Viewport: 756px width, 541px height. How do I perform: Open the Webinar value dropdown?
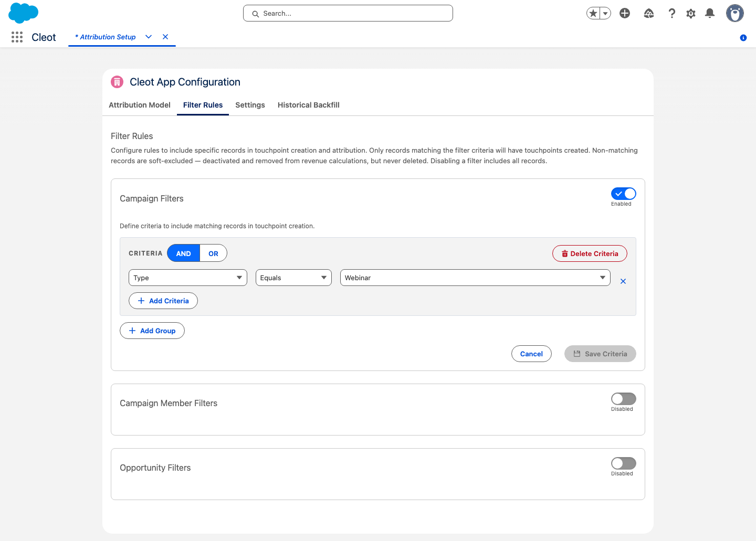(x=475, y=278)
